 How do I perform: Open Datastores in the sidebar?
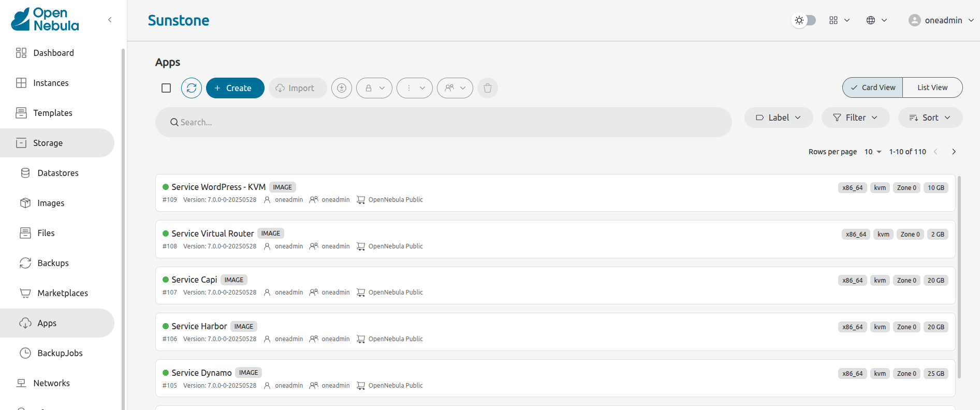pyautogui.click(x=58, y=173)
